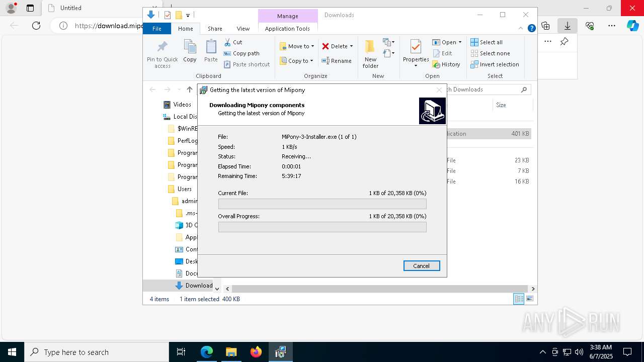The width and height of the screenshot is (644, 362).
Task: Open Task View on taskbar
Action: [x=181, y=352]
